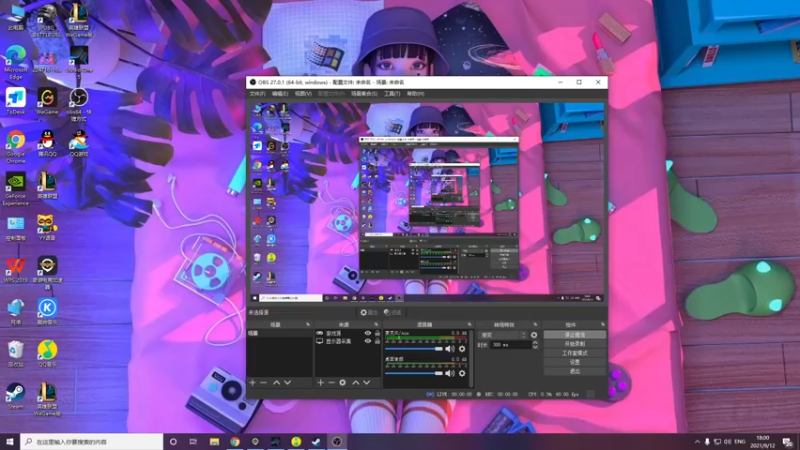Image resolution: width=800 pixels, height=450 pixels.
Task: Click the taskbar search box
Action: (92, 441)
